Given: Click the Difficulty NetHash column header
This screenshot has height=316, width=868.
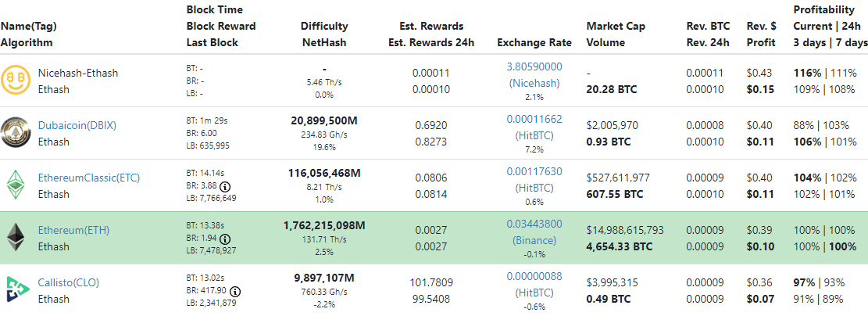Looking at the screenshot, I should pos(324,34).
